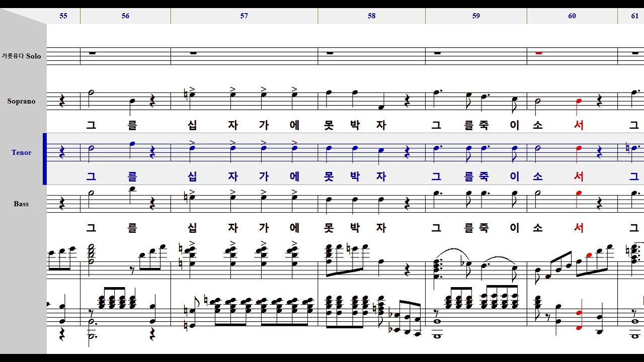Click the lyric 못 under Tenor staff
644x362 pixels.
tap(329, 176)
